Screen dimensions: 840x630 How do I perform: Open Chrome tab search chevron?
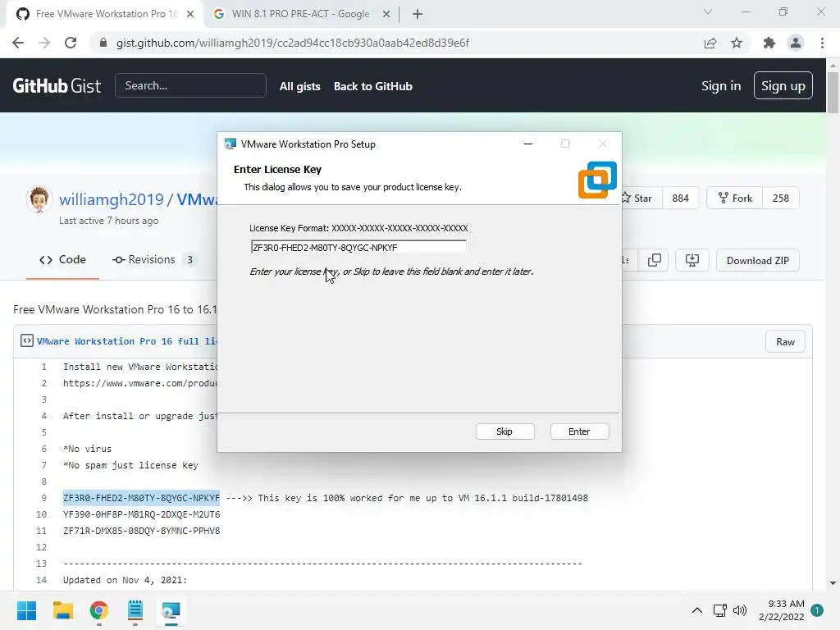[708, 11]
